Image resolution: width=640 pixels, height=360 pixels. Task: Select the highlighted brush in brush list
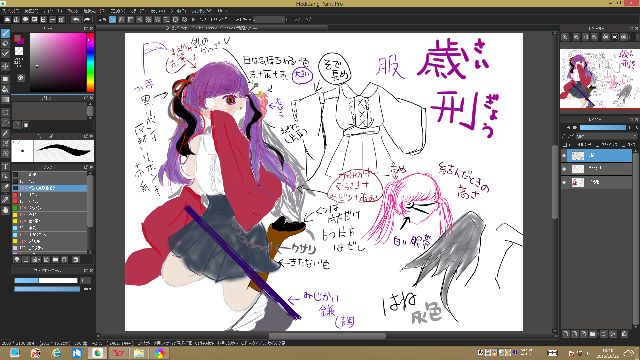[49, 188]
